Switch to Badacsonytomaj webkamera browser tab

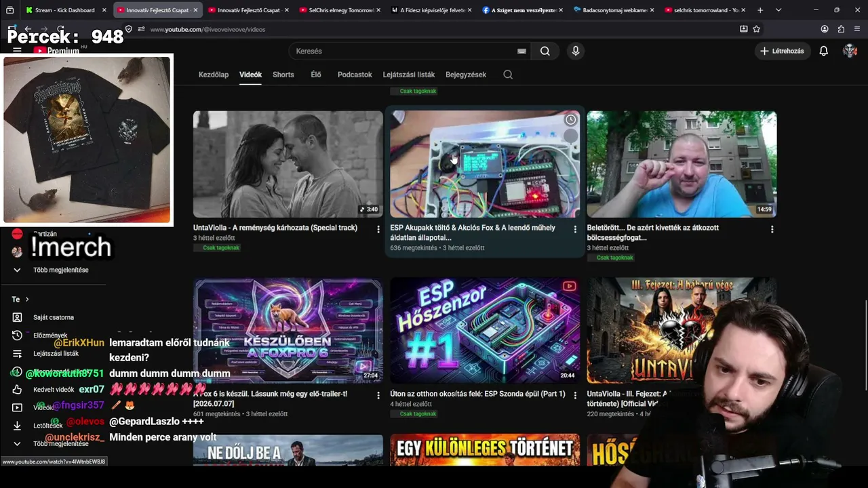[612, 10]
